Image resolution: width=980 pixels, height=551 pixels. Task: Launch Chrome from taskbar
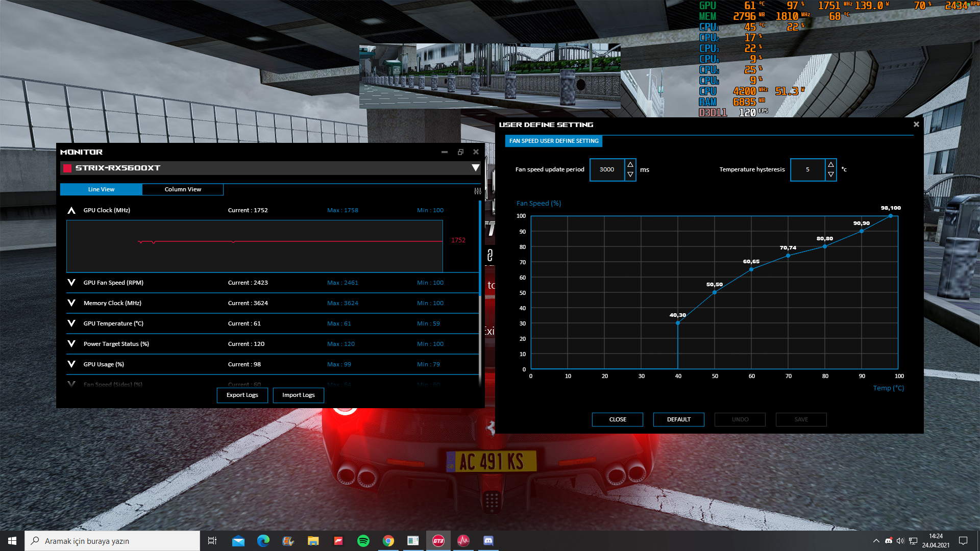[x=388, y=541]
